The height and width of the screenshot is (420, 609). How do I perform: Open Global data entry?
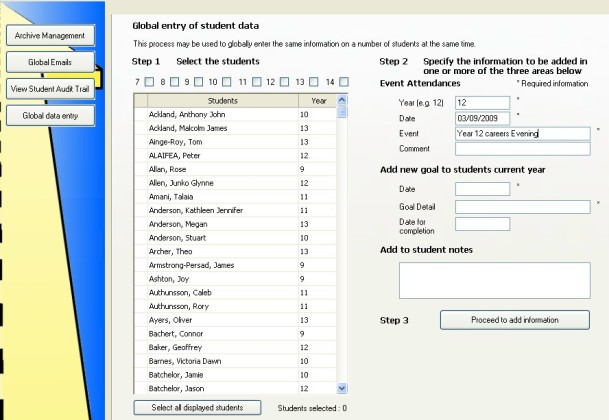point(50,116)
